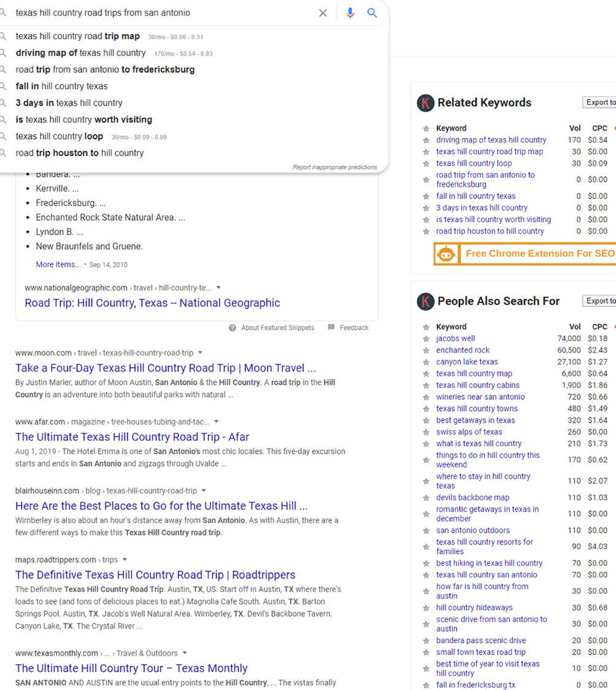Star the 'enchanted rock' keyword
This screenshot has width=616, height=690.
click(426, 351)
